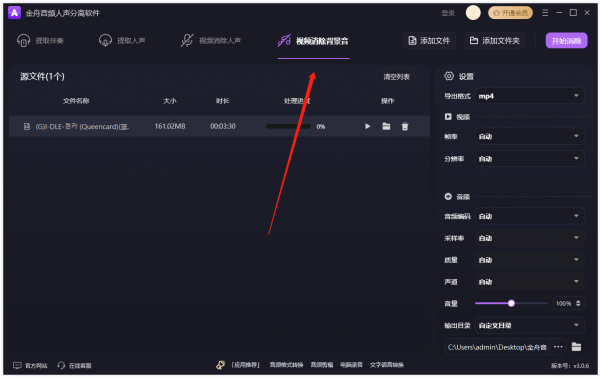Image resolution: width=601 pixels, height=378 pixels.
Task: Open the 导出格式 mp4 dropdown
Action: tap(529, 96)
